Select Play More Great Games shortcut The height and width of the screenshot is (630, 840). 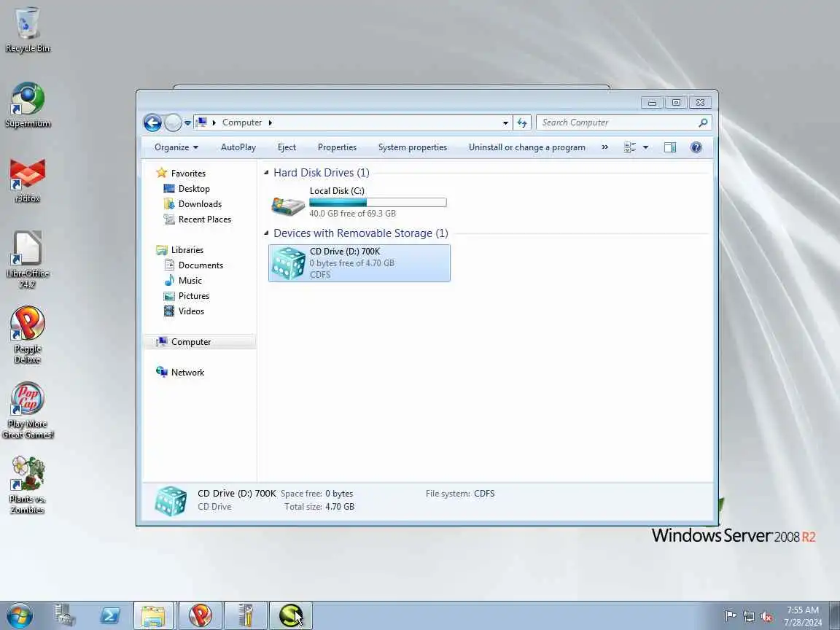coord(27,411)
